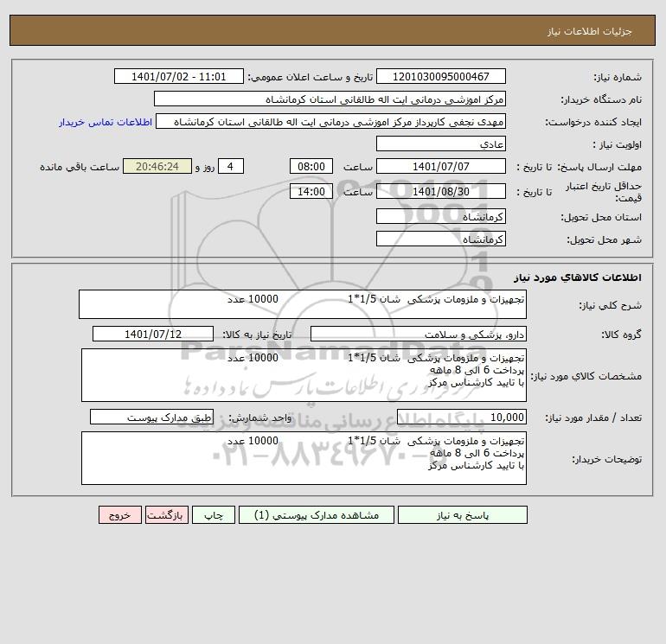Click the حداقل تاریخ اعتبار قیمت label
This screenshot has height=644, width=666.
[x=604, y=192]
